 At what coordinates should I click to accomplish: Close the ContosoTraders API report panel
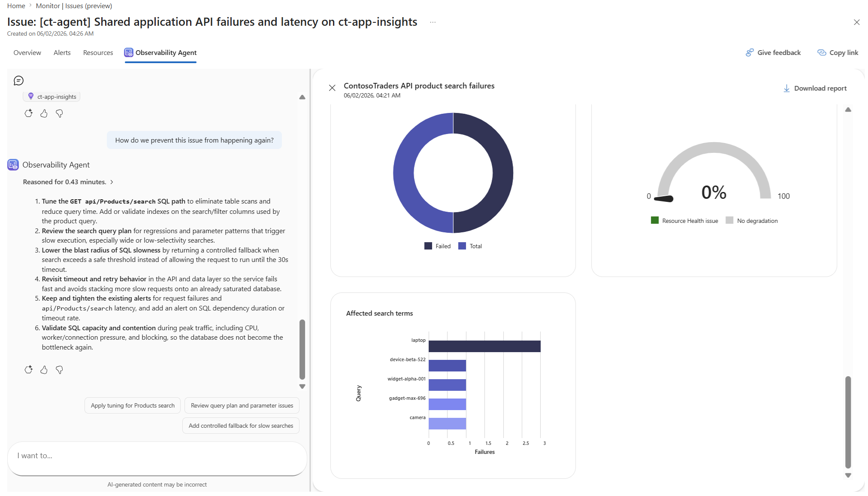click(x=332, y=88)
